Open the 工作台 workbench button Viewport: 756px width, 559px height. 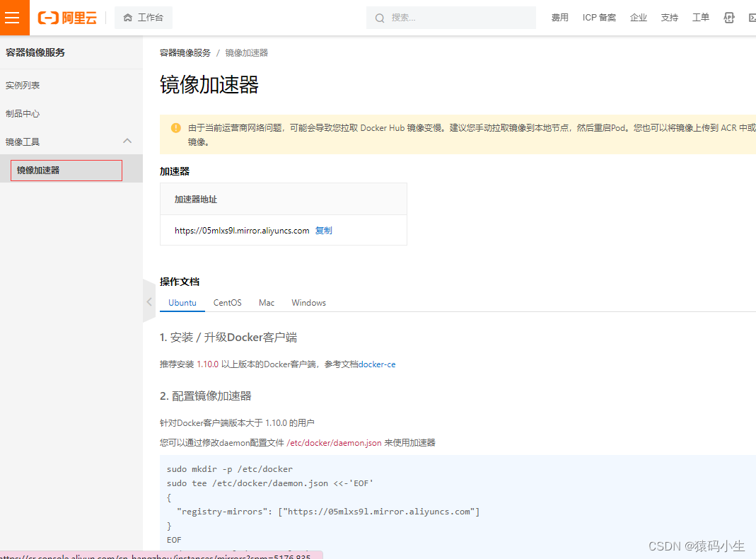(x=143, y=18)
